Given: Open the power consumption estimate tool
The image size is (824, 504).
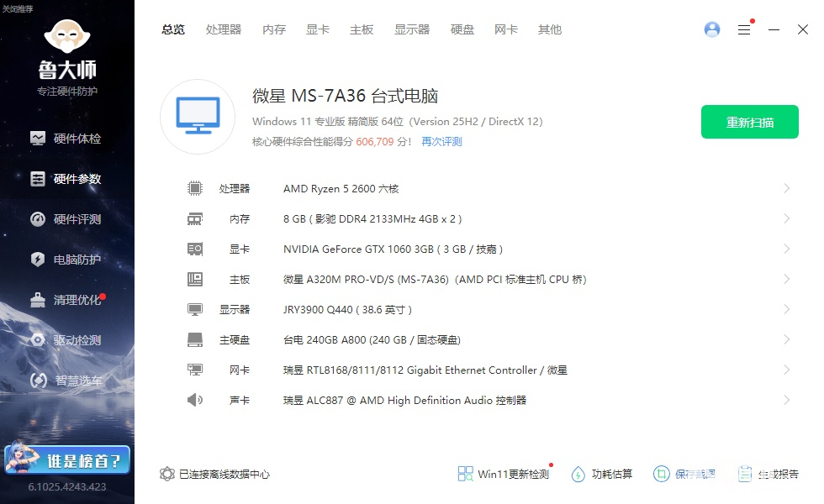Looking at the screenshot, I should pyautogui.click(x=578, y=474).
